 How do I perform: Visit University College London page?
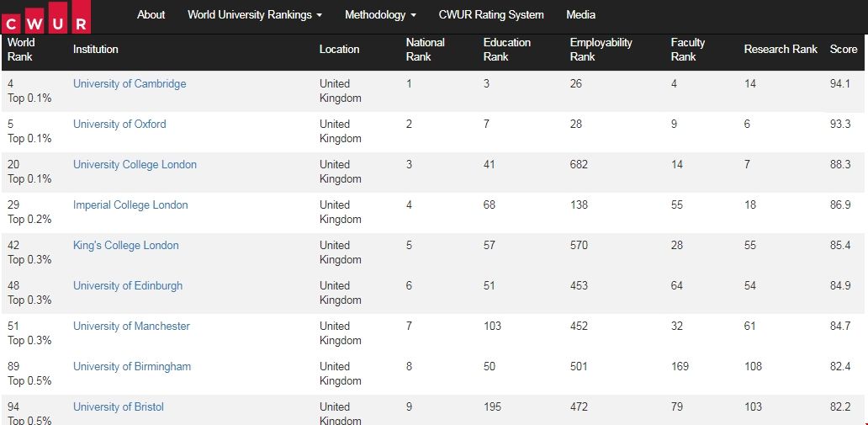tap(135, 165)
